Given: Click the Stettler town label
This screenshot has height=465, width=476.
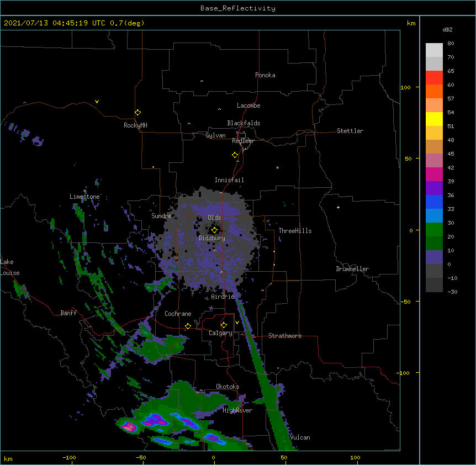Looking at the screenshot, I should pyautogui.click(x=350, y=131).
